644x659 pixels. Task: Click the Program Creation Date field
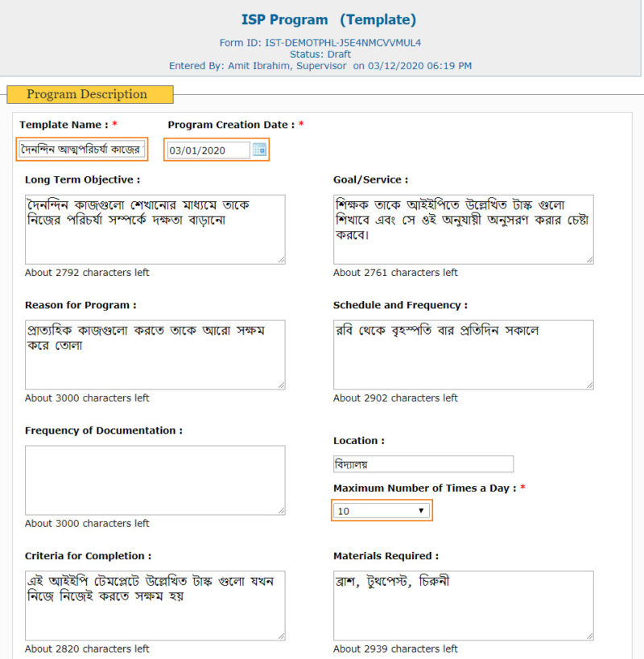(208, 150)
